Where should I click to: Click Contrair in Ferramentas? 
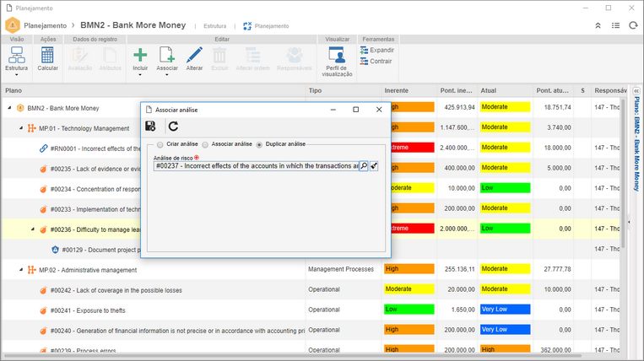pos(376,61)
